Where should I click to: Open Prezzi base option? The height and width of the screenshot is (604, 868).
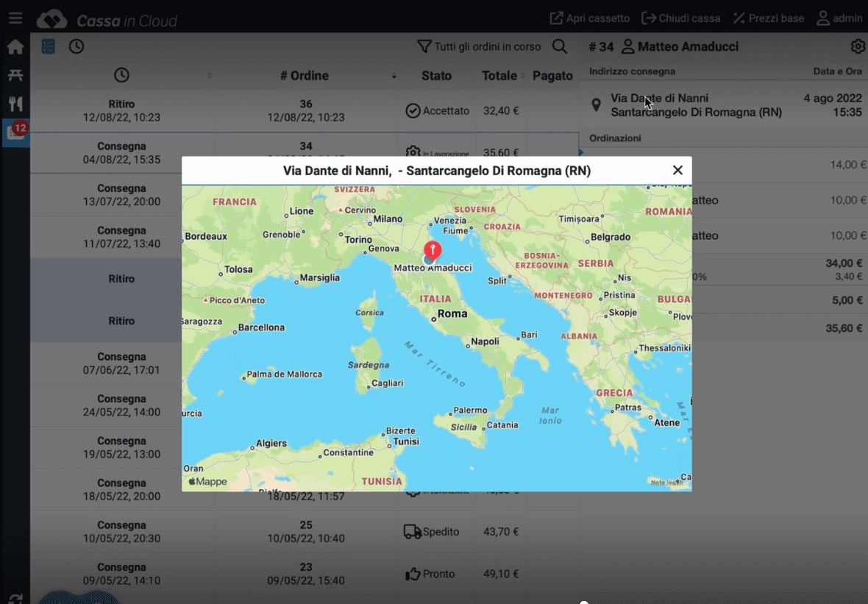[769, 18]
